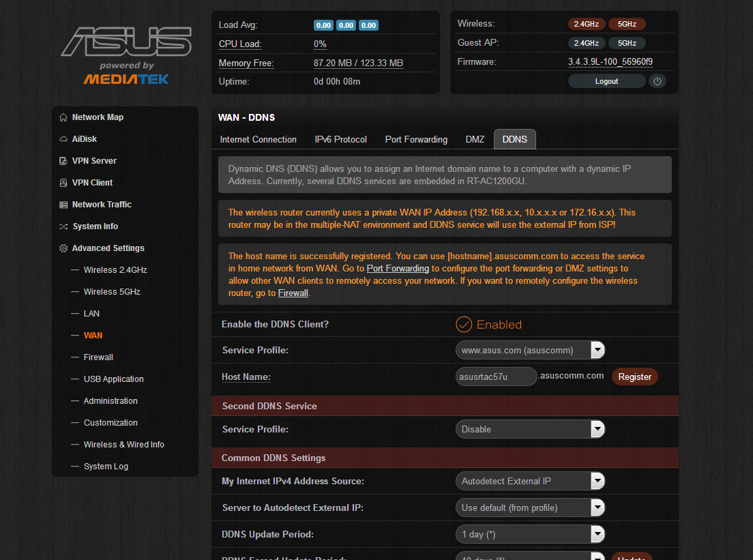Click the Host Name input field

coord(496,377)
